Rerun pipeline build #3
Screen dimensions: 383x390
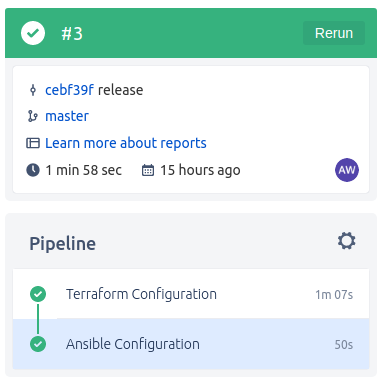(x=334, y=33)
